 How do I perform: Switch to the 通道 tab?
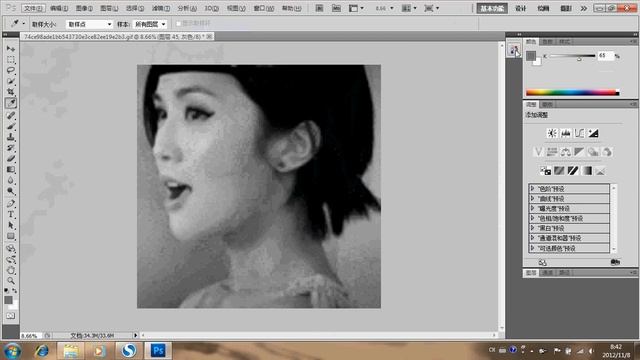tap(547, 273)
